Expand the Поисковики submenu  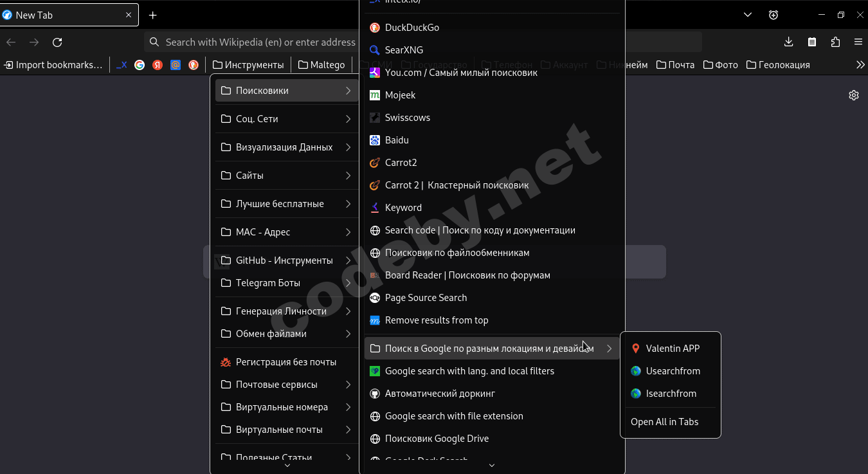click(286, 91)
